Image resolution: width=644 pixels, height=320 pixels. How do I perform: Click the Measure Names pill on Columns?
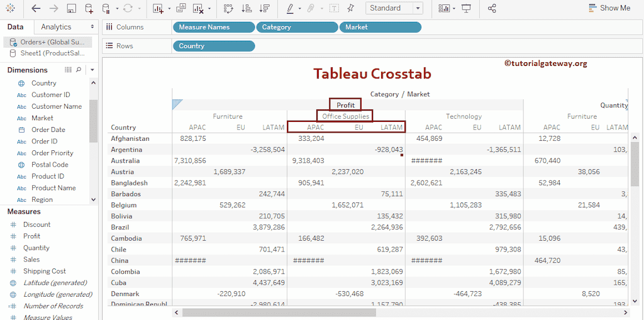214,27
